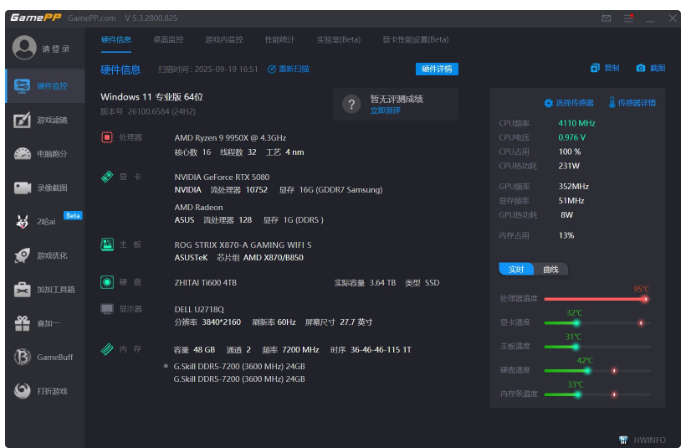The height and width of the screenshot is (448, 684).
Task: Switch to 显卡性能设置(Beta) tab
Action: (x=415, y=40)
